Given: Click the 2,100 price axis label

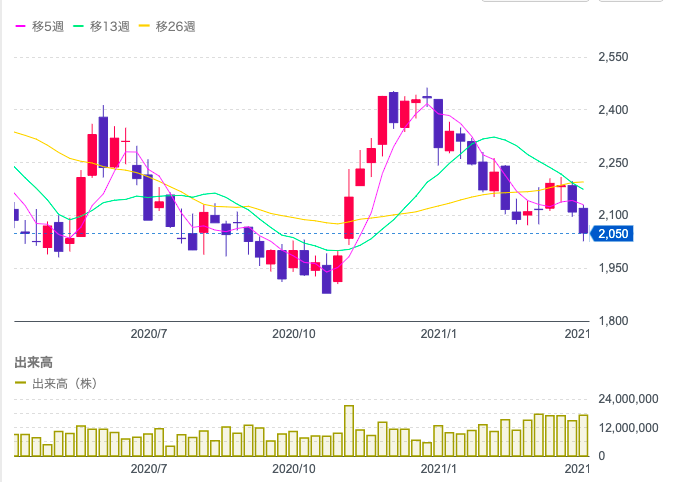Looking at the screenshot, I should click(613, 215).
